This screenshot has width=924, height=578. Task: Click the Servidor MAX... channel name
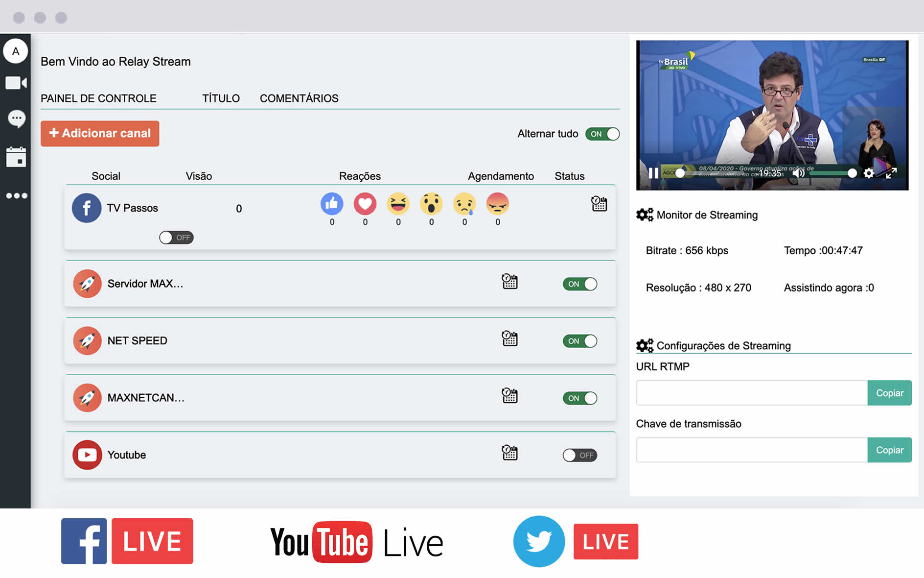pyautogui.click(x=145, y=284)
